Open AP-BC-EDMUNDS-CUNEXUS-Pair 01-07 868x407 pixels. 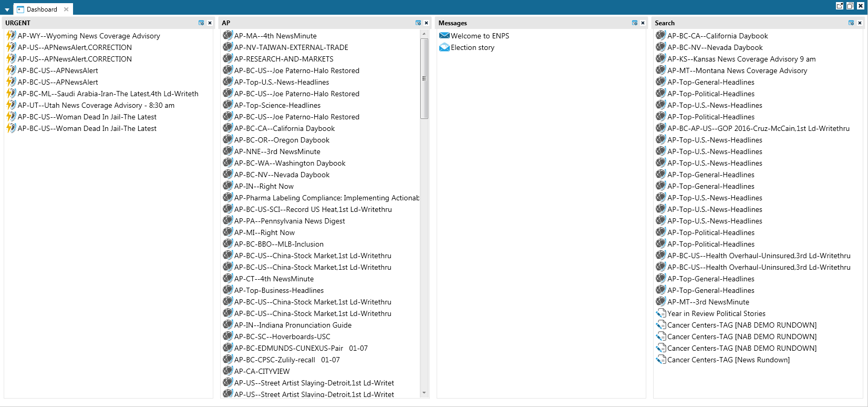tap(301, 348)
